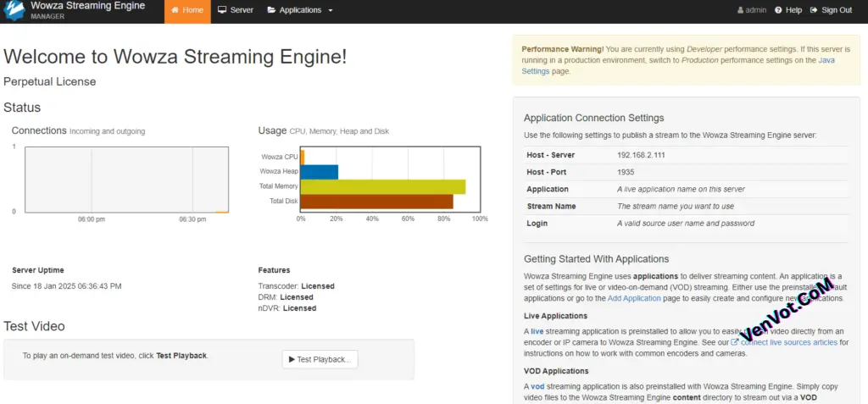
Task: Select the host port value 1935
Action: click(626, 172)
